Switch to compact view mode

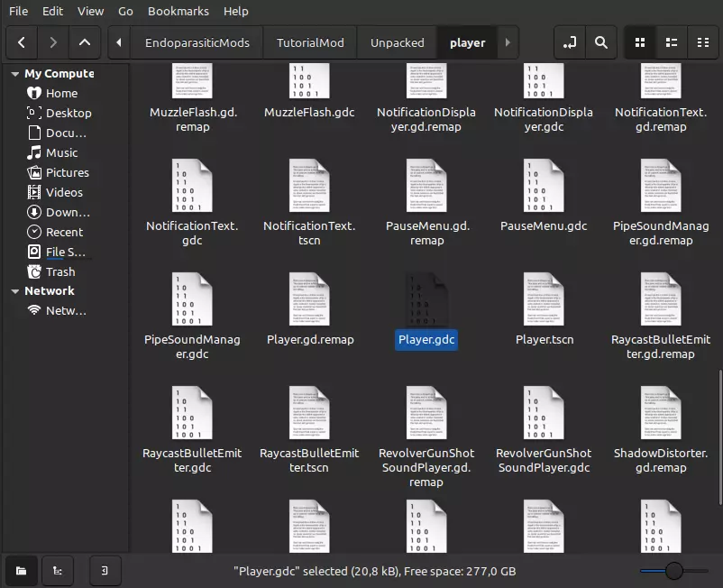click(x=702, y=42)
